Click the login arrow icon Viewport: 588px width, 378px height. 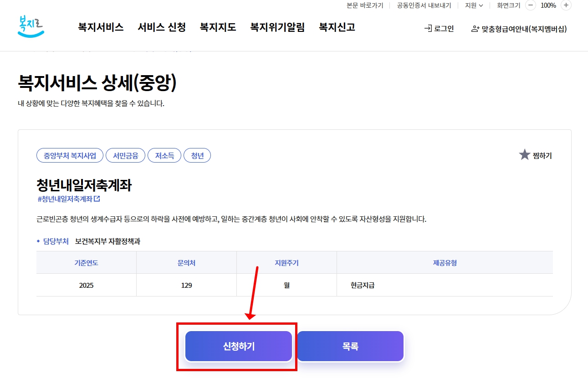(428, 29)
